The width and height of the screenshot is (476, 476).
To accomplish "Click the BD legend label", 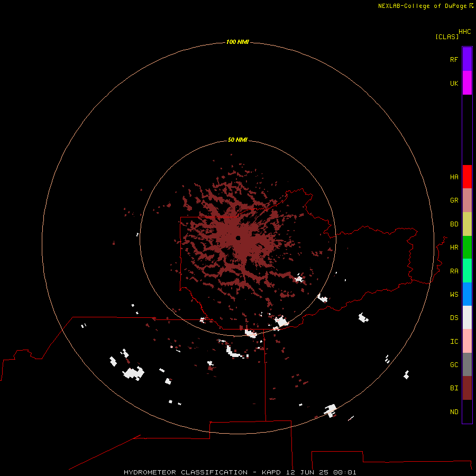I will (x=454, y=224).
